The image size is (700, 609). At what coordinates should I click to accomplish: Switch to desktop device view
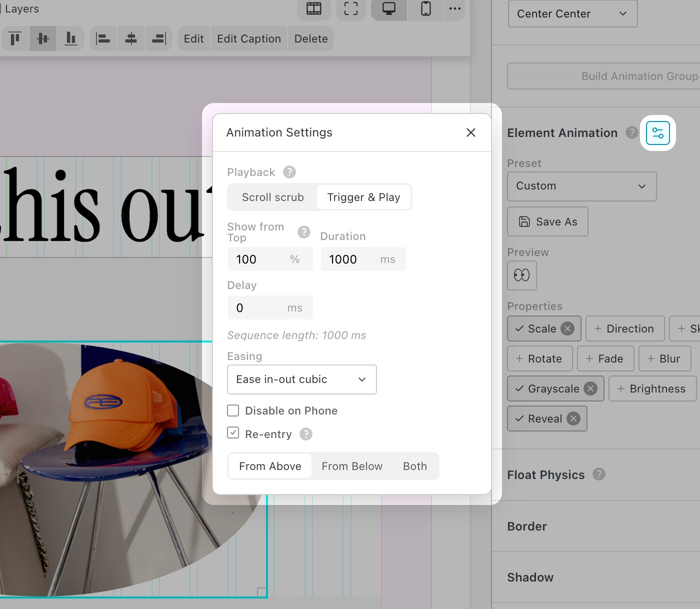coord(389,8)
